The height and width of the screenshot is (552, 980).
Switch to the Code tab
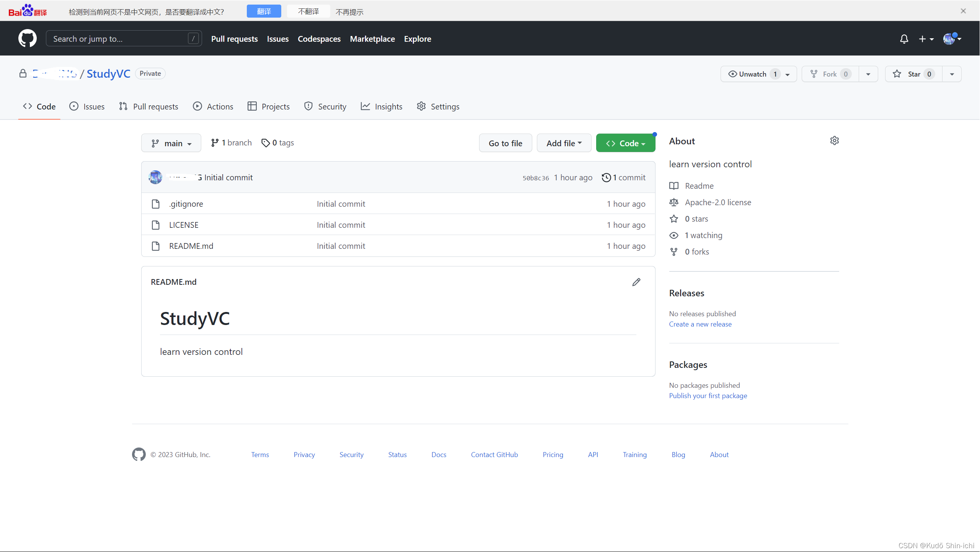tap(39, 106)
